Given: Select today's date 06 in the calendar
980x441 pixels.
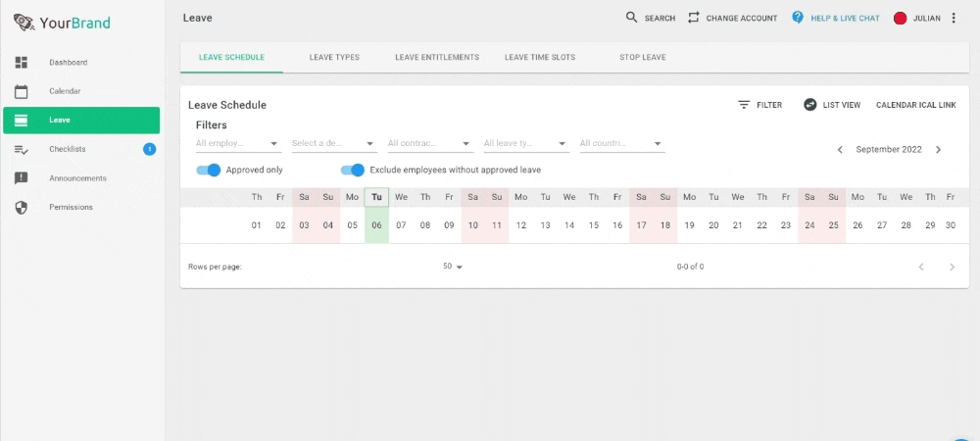Looking at the screenshot, I should coord(377,225).
